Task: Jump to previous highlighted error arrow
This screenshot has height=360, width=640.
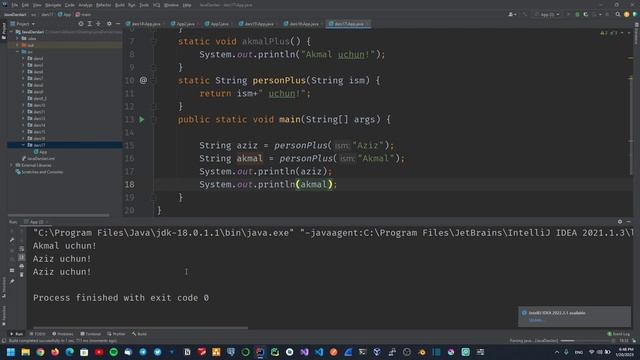Action: (x=622, y=33)
